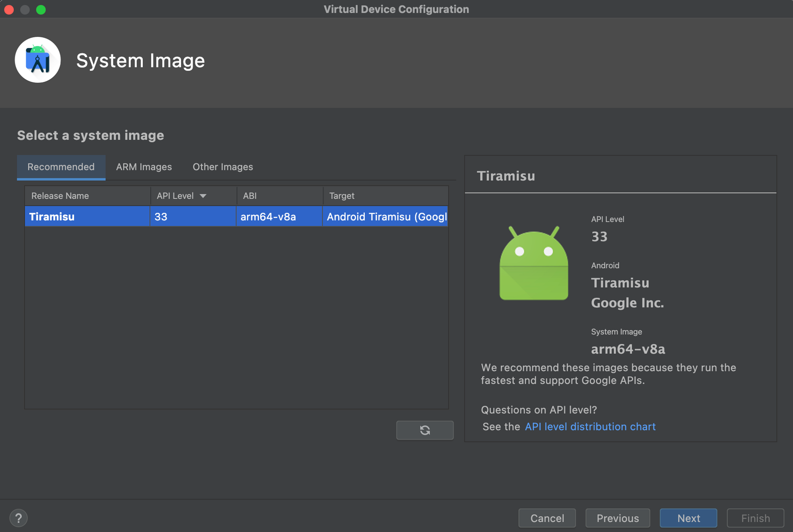Sort by ABI column header
The width and height of the screenshot is (793, 532).
[x=250, y=196]
